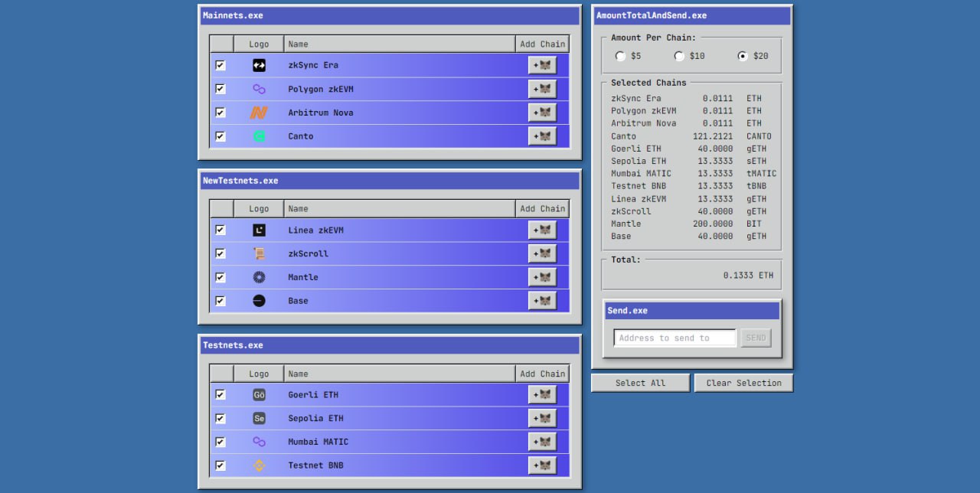This screenshot has height=493, width=980.
Task: Click the Goerli ETH logo icon
Action: (259, 395)
